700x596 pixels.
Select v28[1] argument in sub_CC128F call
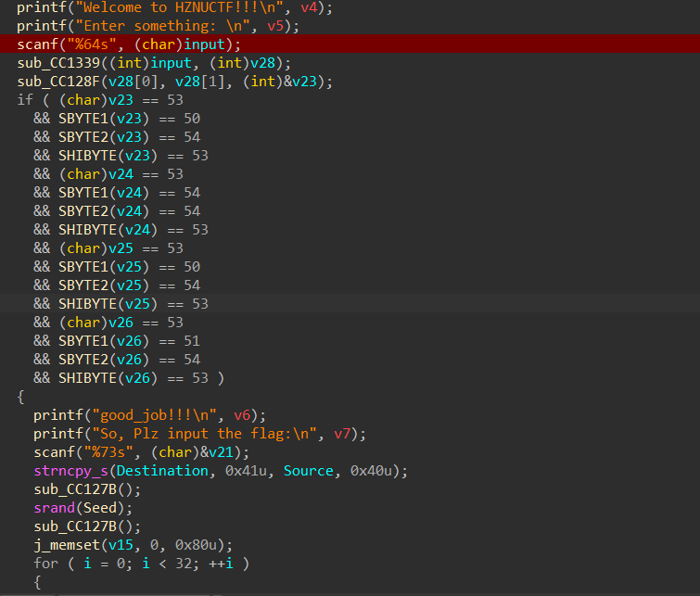[200, 82]
